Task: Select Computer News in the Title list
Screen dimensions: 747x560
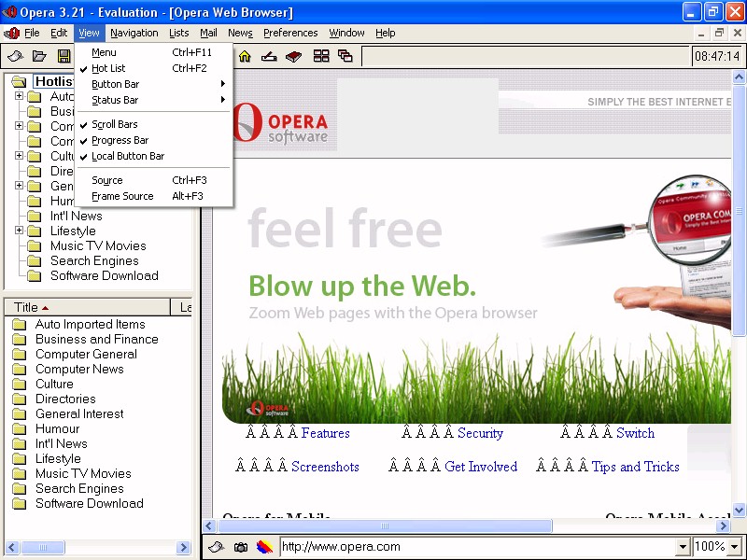Action: [x=79, y=369]
